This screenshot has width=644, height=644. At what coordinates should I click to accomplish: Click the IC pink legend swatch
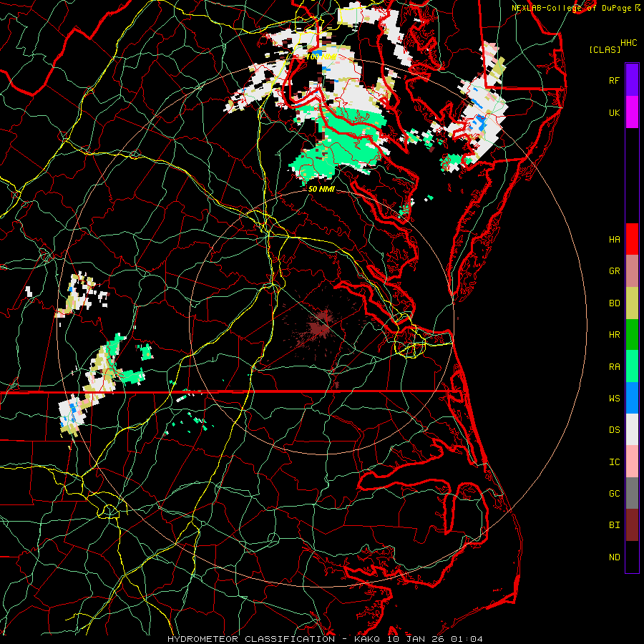tap(632, 462)
